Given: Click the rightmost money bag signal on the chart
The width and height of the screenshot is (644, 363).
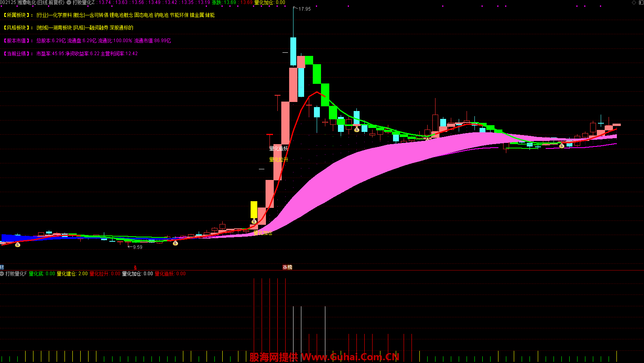Looking at the screenshot, I should pos(562,146).
